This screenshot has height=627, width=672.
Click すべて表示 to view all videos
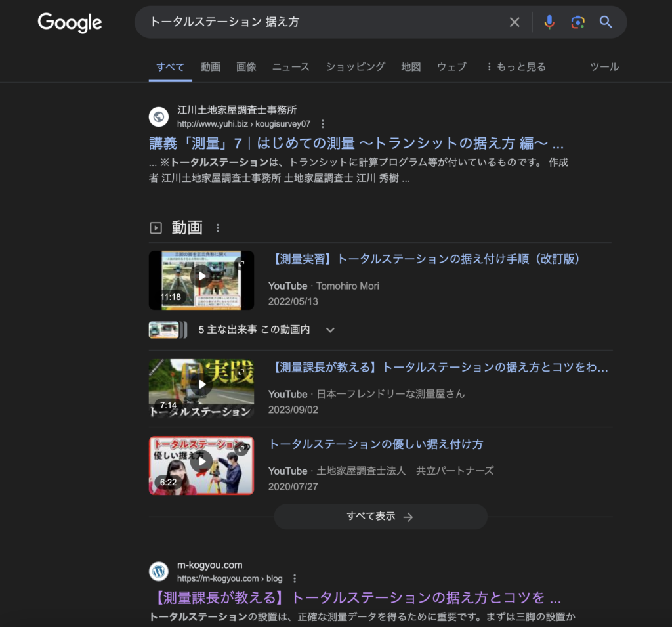pos(380,517)
